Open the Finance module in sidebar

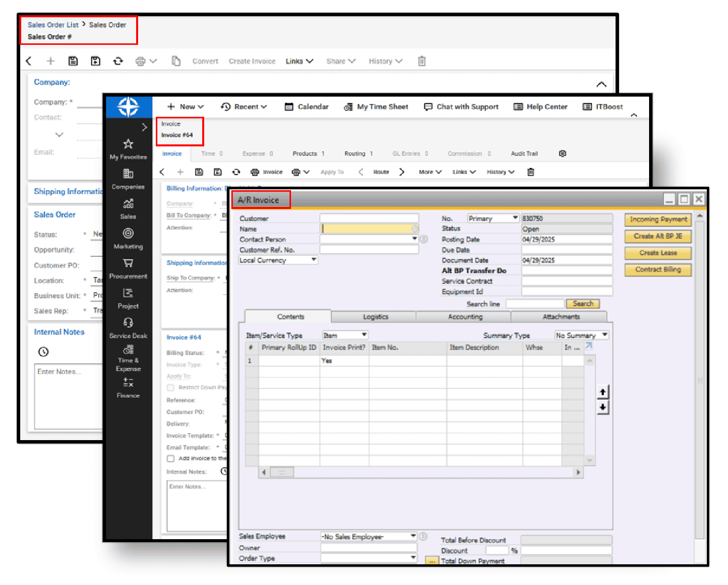click(x=128, y=383)
